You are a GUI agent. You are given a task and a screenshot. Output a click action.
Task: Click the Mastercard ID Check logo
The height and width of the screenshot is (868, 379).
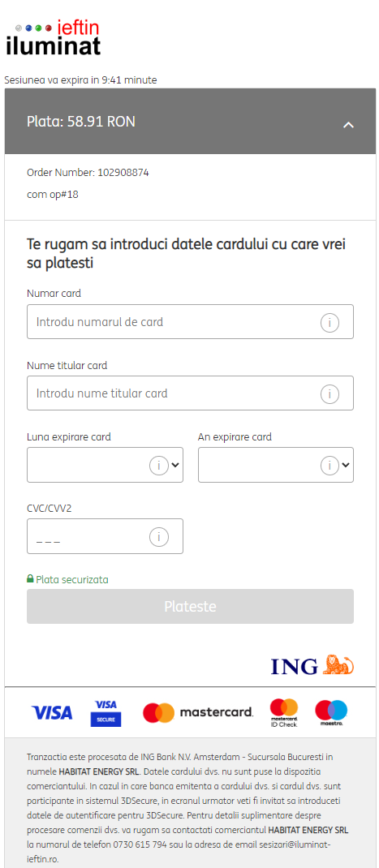point(284,713)
